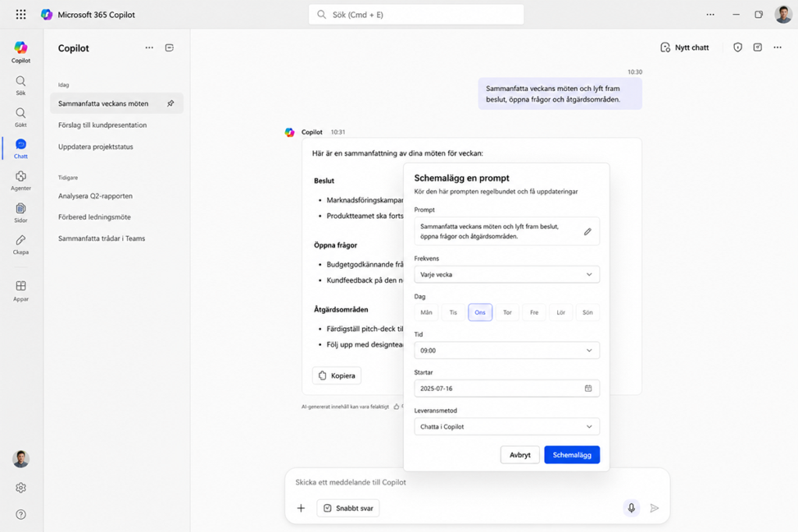Open Sidor in the left rail
798x532 pixels.
[21, 213]
